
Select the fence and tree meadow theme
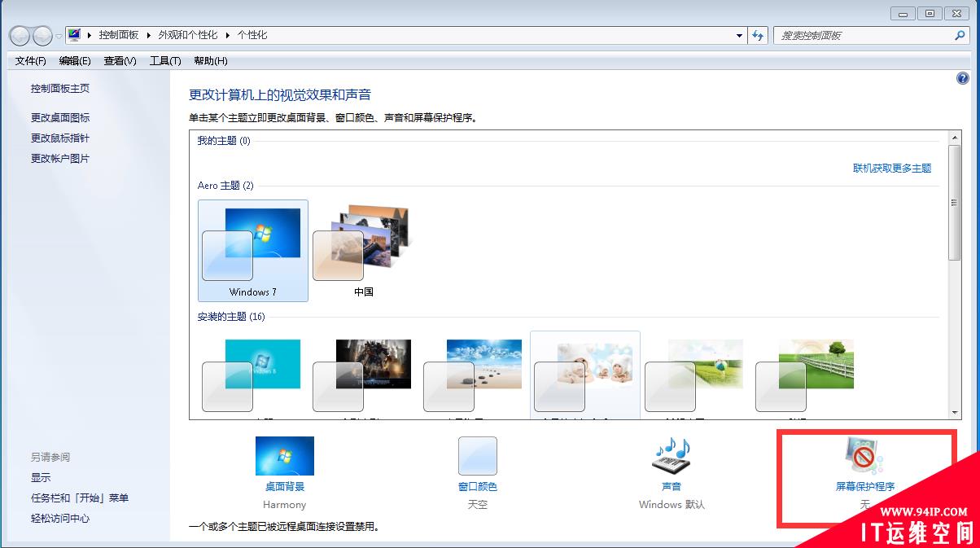807,375
